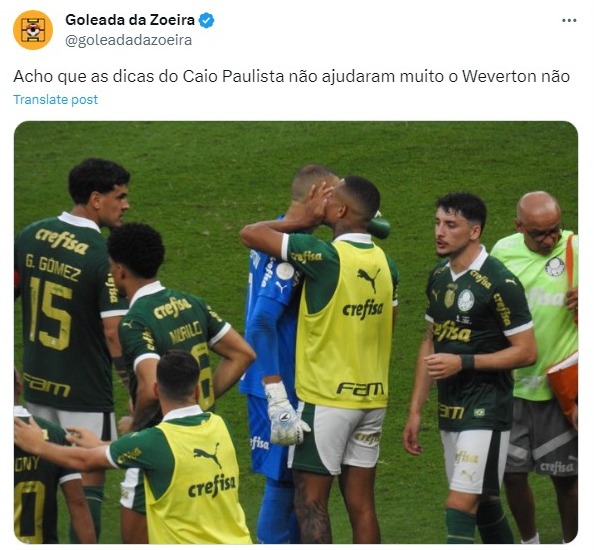
Task: Click the Puma logo on standing player's bib
Action: (368, 279)
